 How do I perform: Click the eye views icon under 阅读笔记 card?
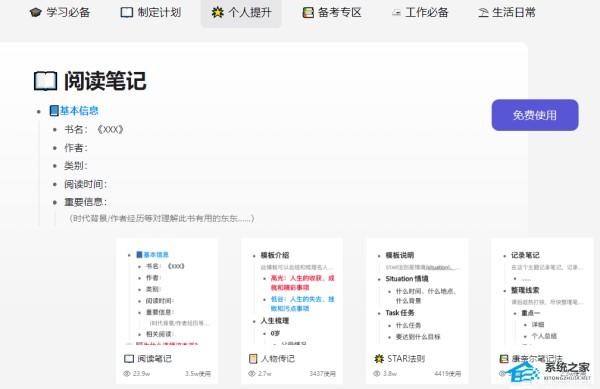[x=127, y=374]
